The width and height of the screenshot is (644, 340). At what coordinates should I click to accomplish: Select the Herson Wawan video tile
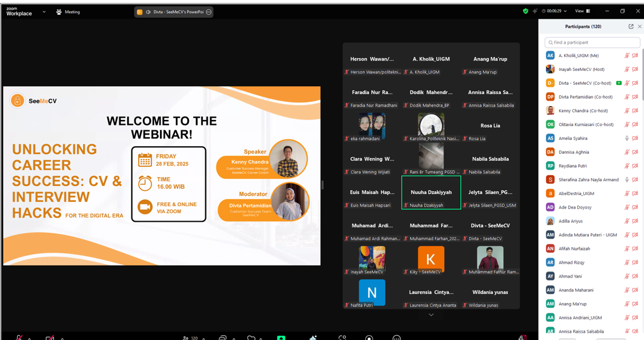[372, 59]
